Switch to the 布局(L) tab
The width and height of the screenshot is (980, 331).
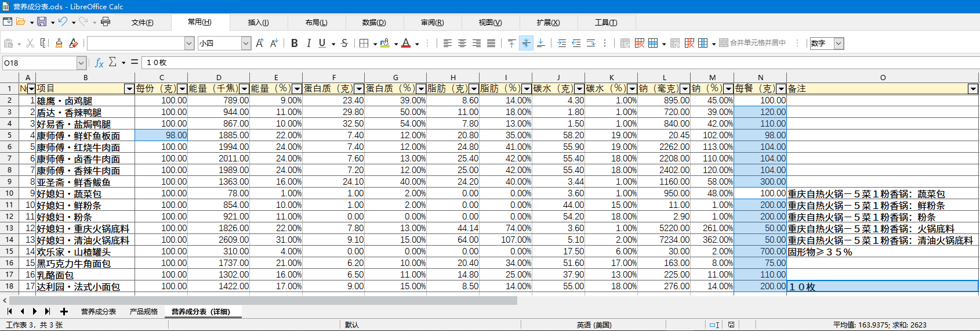tap(316, 23)
